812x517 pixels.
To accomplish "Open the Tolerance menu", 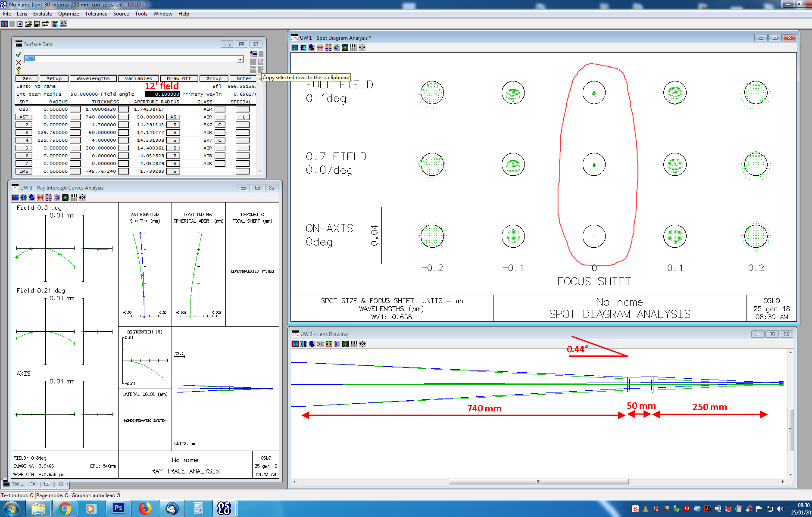I will (x=96, y=14).
